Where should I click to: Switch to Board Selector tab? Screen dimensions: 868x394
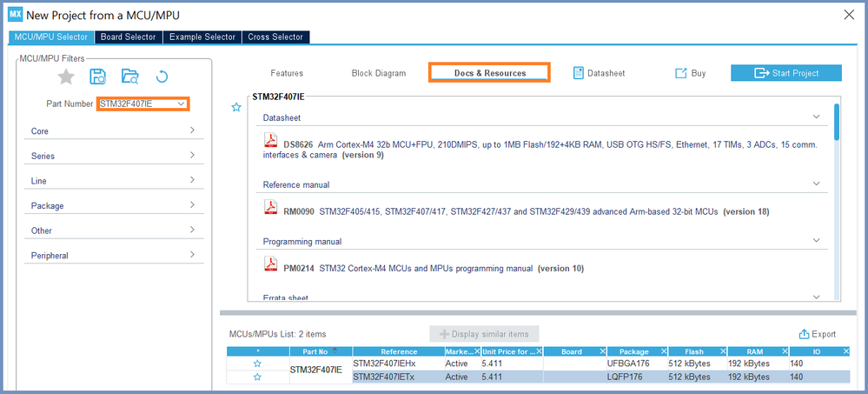tap(129, 37)
